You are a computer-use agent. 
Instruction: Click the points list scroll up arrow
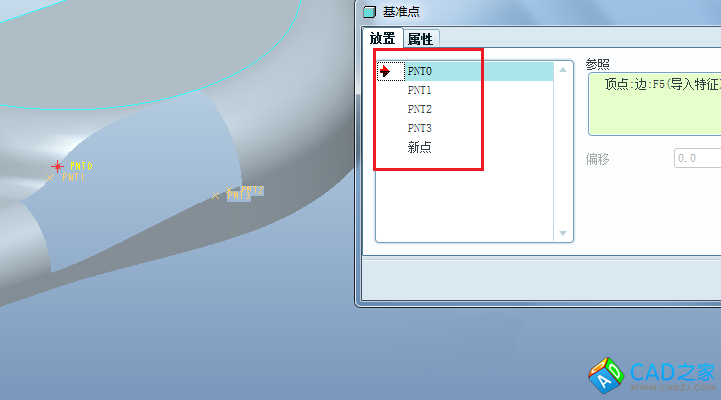click(x=563, y=70)
